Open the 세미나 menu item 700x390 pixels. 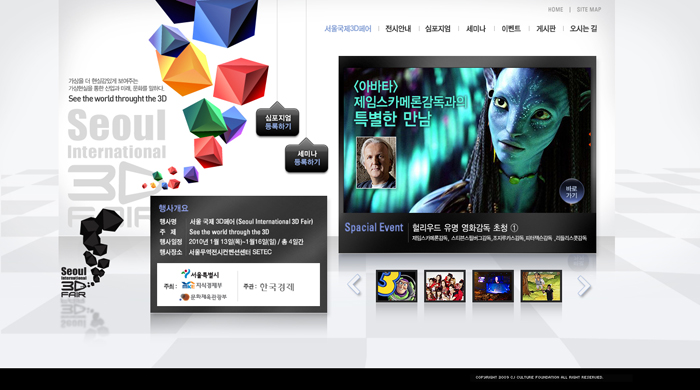tap(476, 29)
